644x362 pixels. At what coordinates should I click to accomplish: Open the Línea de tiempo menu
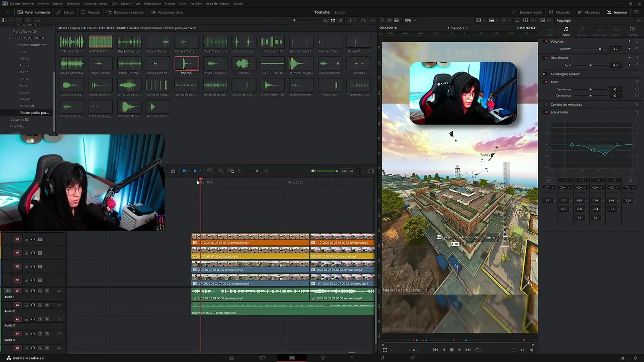pos(96,4)
